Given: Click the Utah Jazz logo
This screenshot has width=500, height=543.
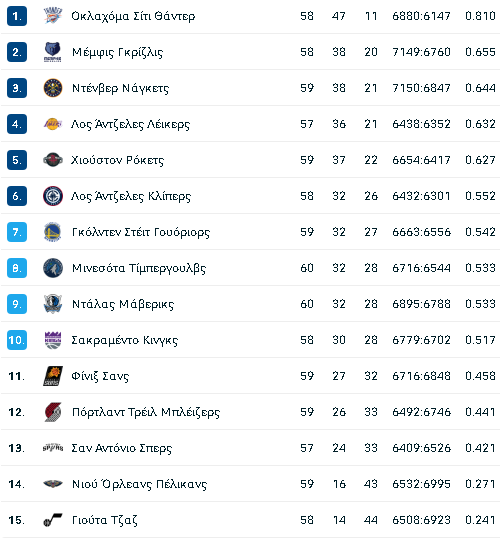Looking at the screenshot, I should [53, 520].
